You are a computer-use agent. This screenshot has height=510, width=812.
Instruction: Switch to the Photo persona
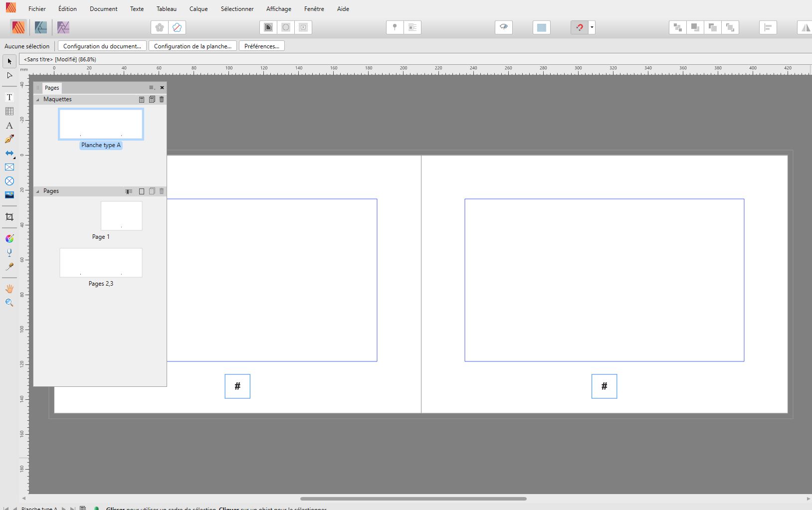63,27
